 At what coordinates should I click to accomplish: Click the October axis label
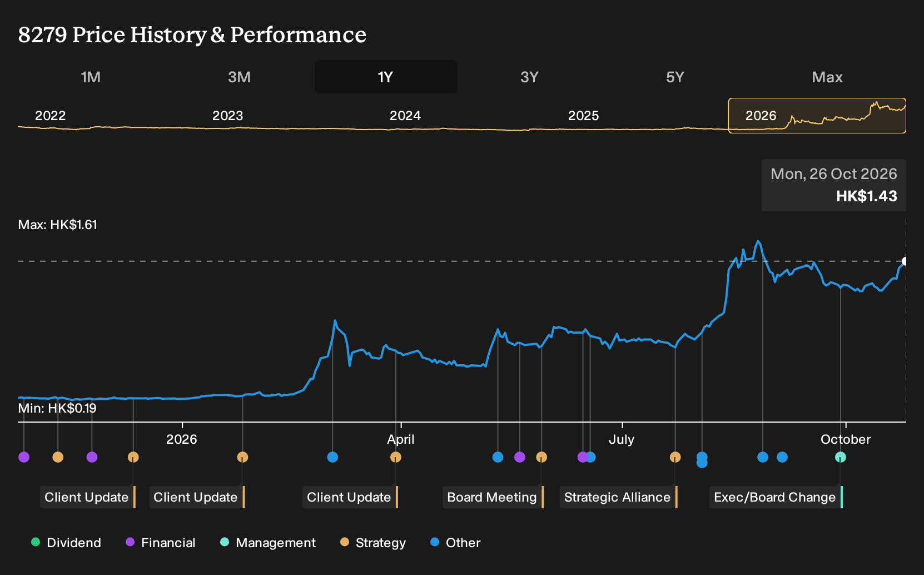(846, 439)
